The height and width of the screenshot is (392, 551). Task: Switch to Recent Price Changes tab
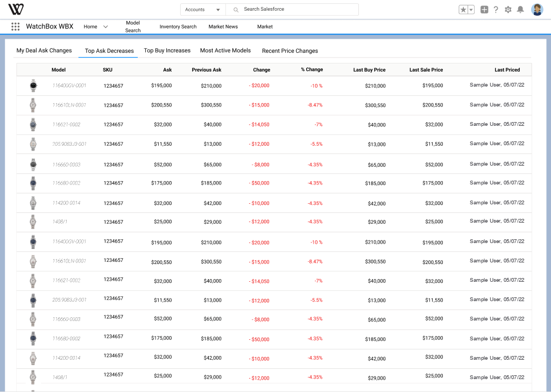[290, 51]
